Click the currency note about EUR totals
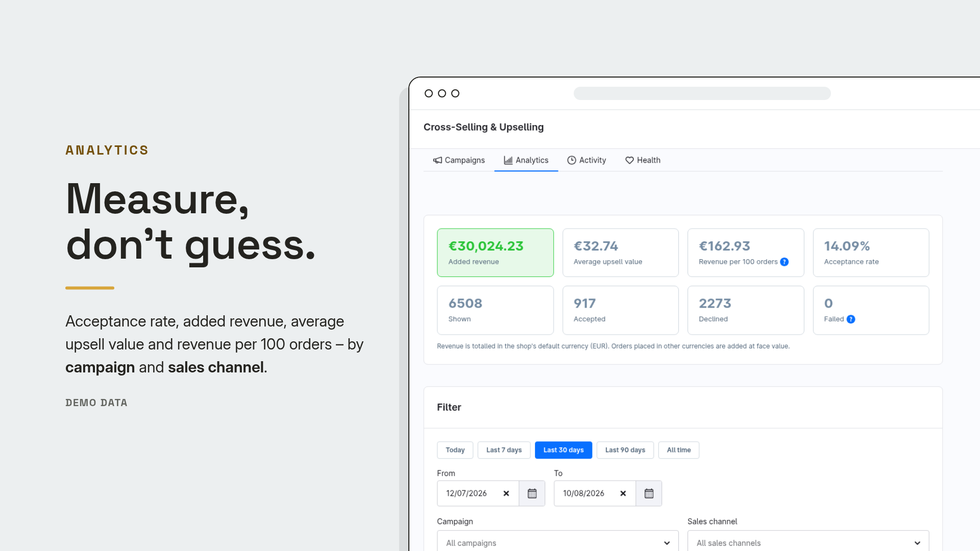980x551 pixels. tap(613, 346)
